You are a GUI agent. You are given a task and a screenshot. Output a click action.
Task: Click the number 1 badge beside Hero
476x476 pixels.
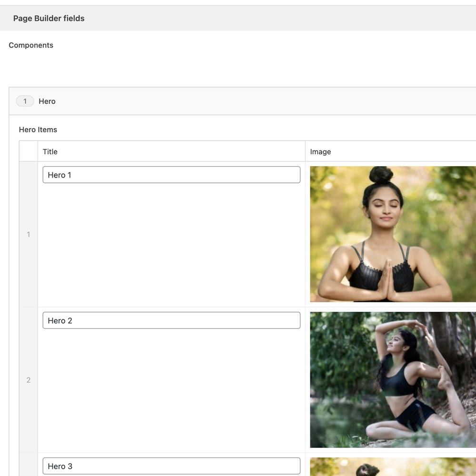tap(25, 101)
